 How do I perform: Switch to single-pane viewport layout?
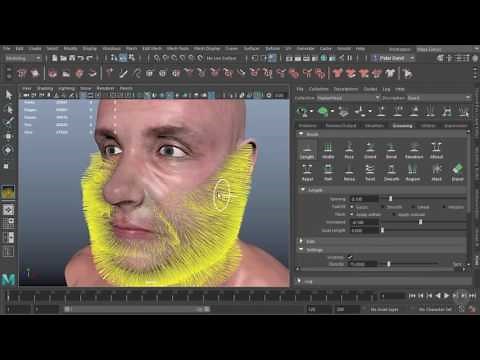tap(8, 210)
